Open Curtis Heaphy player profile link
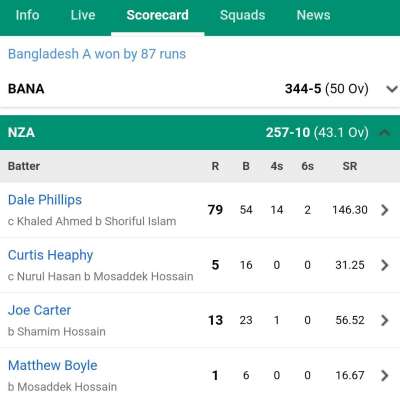The height and width of the screenshot is (400, 400). pos(50,255)
